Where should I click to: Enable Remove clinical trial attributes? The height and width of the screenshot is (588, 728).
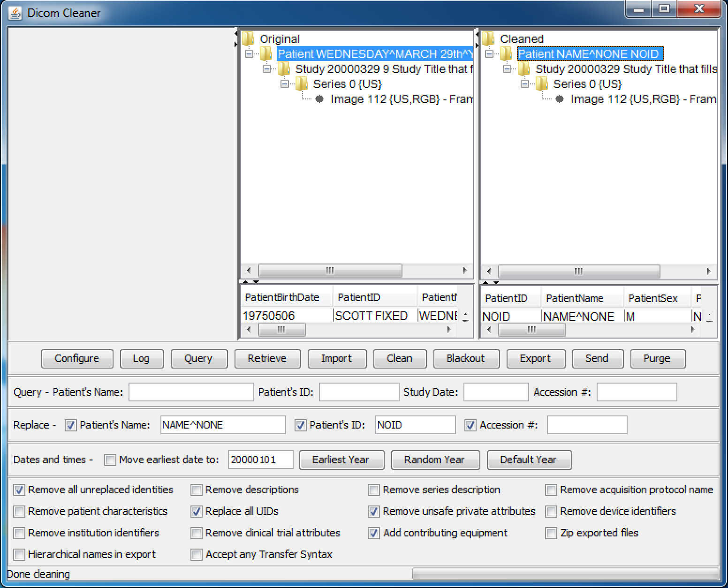pos(196,533)
